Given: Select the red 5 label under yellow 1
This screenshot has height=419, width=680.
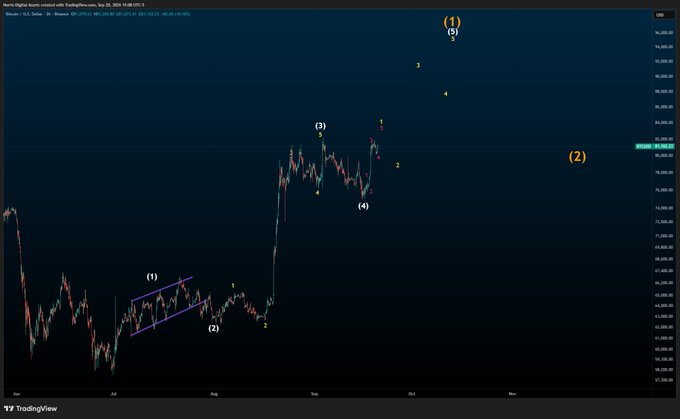Looking at the screenshot, I should coord(381,128).
